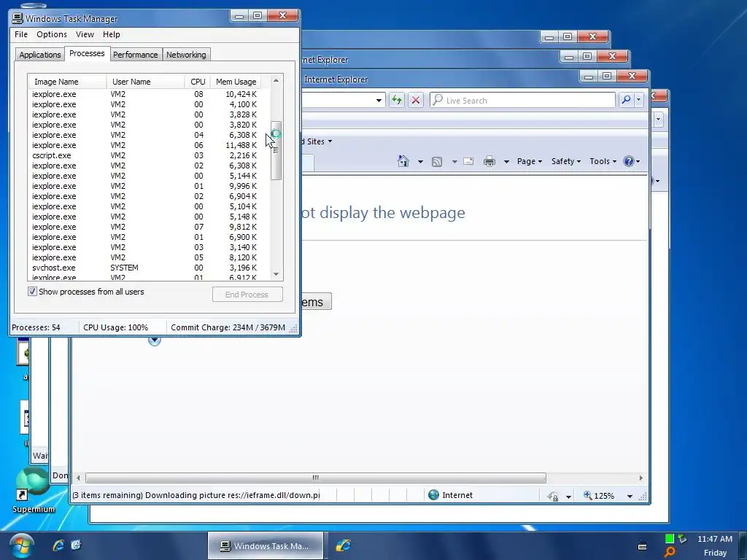Click the horizontal scrollbar right arrow in IE
747x560 pixels.
click(640, 478)
